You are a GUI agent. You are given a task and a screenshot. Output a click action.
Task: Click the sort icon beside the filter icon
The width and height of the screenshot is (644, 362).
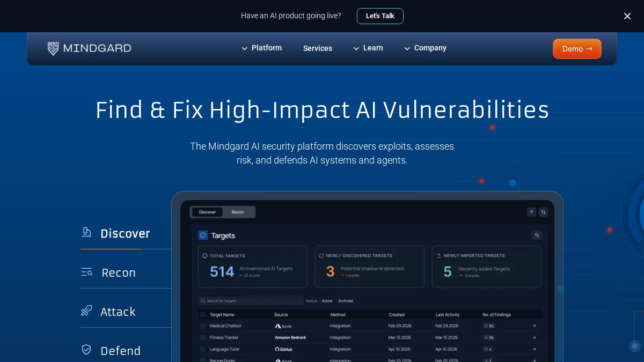[543, 212]
